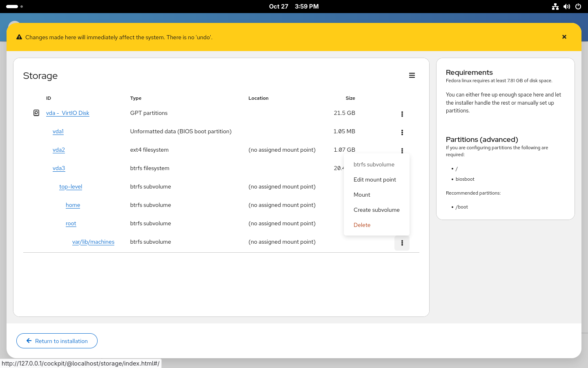Select Create subvolume menu entry
The width and height of the screenshot is (588, 368).
click(x=376, y=210)
